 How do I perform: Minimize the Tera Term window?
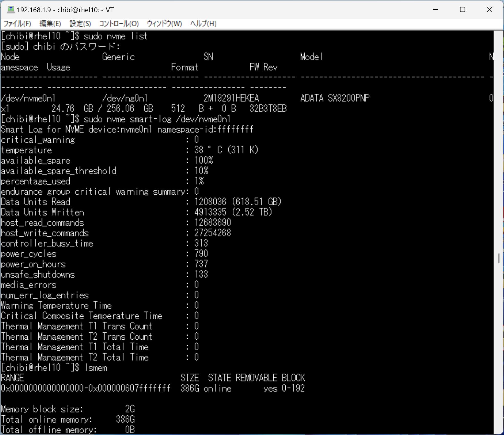coord(436,10)
